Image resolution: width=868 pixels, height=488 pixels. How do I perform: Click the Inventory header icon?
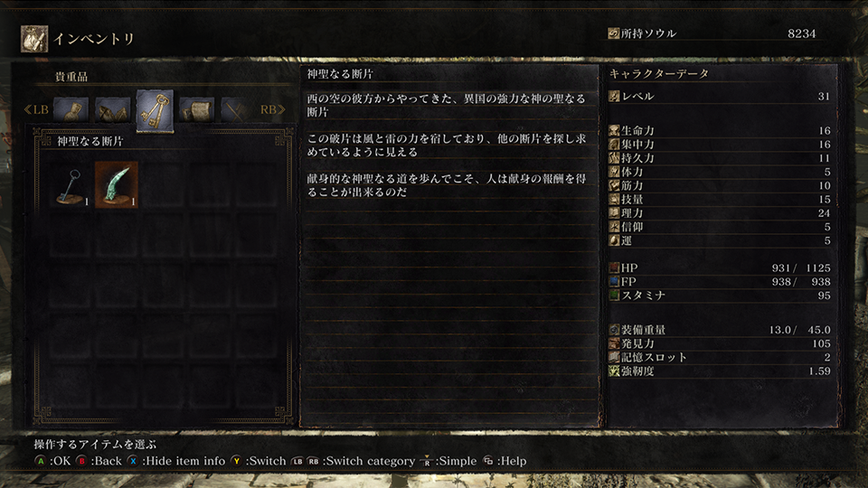coord(34,39)
